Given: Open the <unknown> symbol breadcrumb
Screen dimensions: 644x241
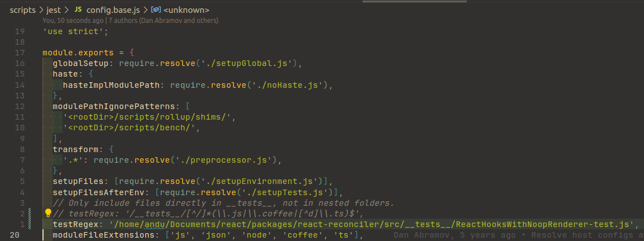Looking at the screenshot, I should tap(187, 10).
